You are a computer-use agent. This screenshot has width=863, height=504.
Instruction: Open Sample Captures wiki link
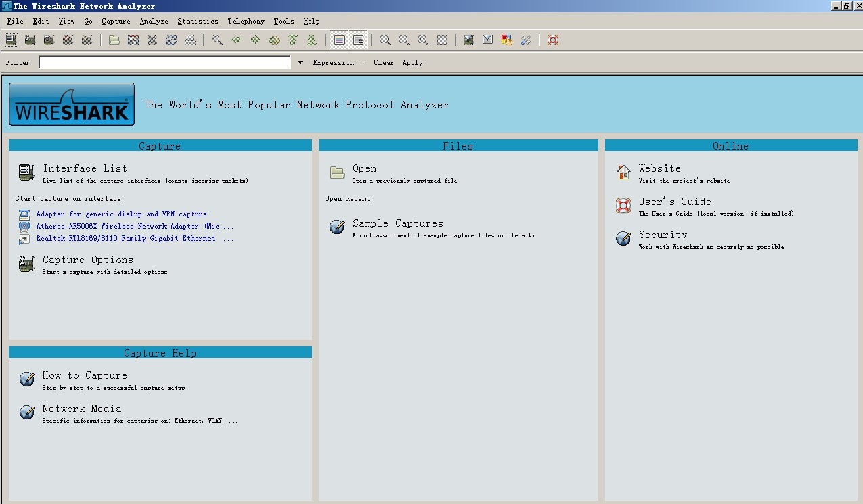pyautogui.click(x=398, y=223)
